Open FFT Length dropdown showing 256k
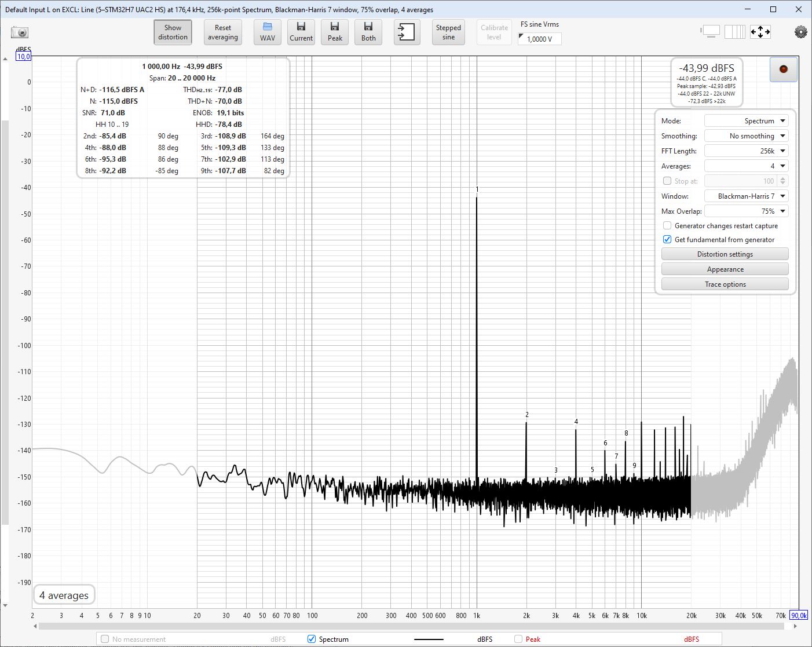Screen dimensions: 812x647 coord(747,151)
